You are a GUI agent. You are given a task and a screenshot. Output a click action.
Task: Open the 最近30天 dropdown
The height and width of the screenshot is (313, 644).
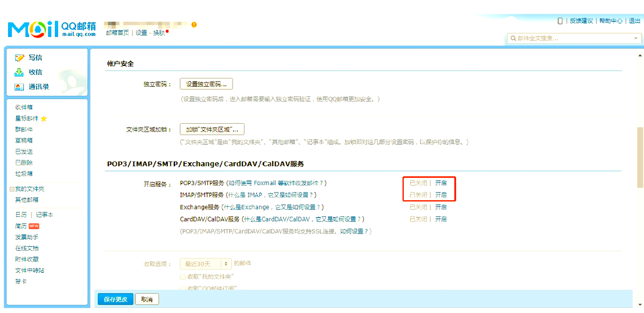[x=206, y=264]
